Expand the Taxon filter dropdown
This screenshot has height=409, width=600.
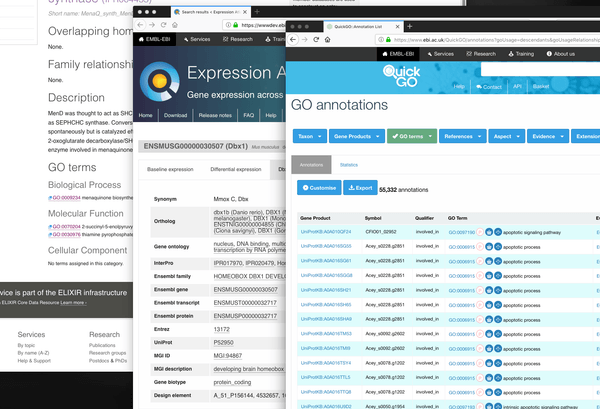click(307, 136)
